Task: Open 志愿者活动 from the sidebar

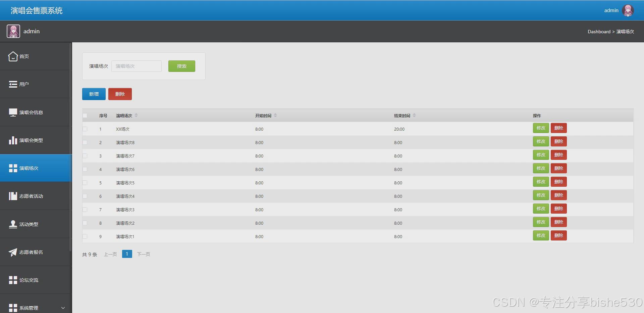Action: pyautogui.click(x=36, y=196)
